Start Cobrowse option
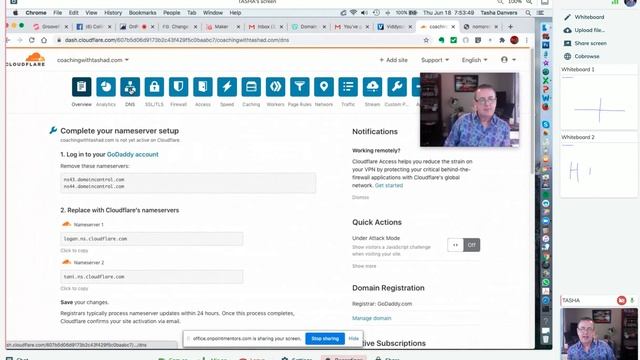This screenshot has width=640, height=360. (x=582, y=56)
